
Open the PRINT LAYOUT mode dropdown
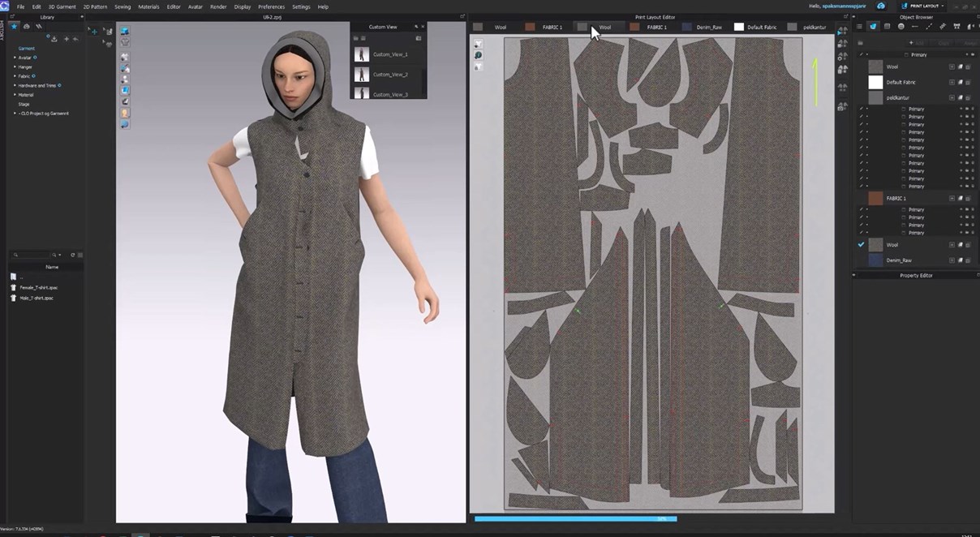(922, 6)
